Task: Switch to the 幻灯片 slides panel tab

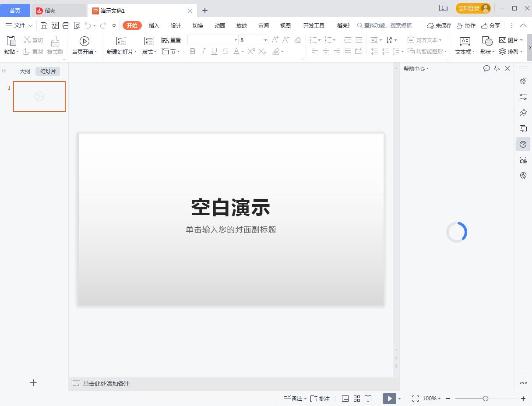Action: point(47,71)
